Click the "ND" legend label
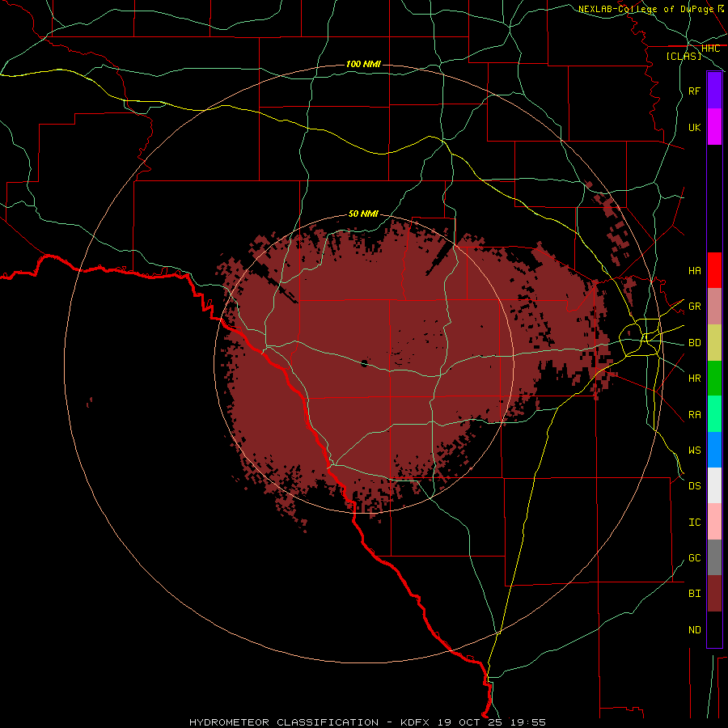This screenshot has width=728, height=728. click(694, 629)
